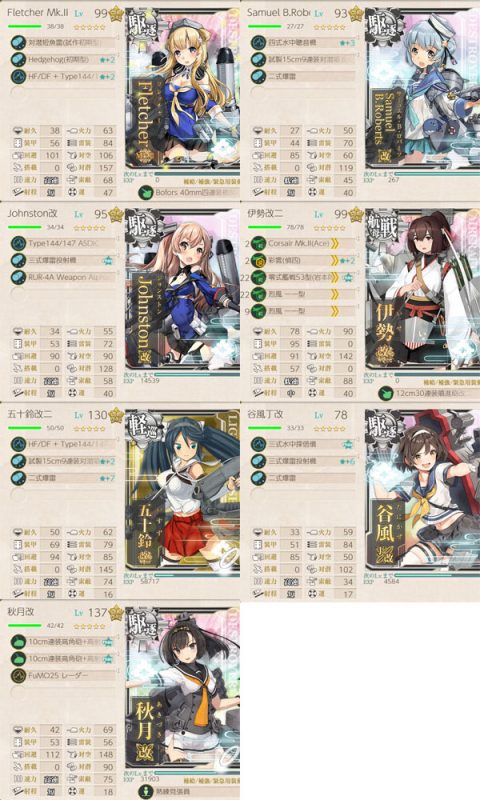This screenshot has width=480, height=800.
Task: Click Fletcher's Hedgehog depth charge icon
Action: pyautogui.click(x=18, y=60)
